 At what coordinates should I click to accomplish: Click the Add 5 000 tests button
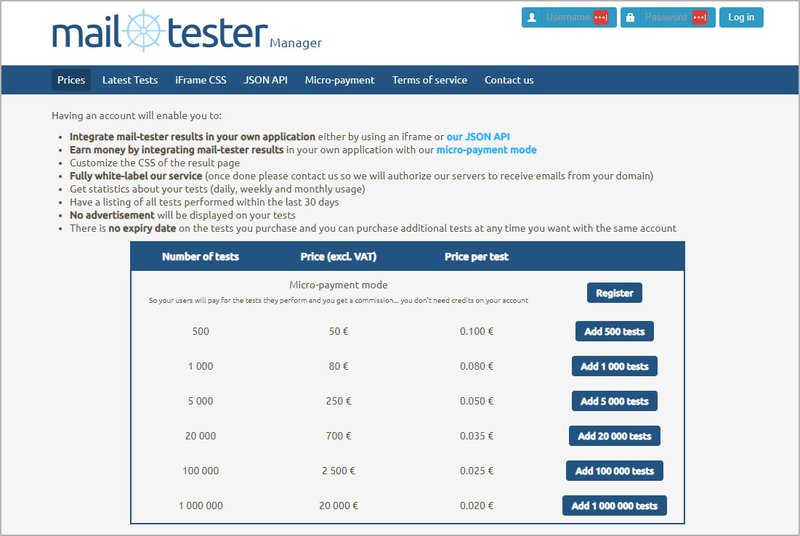614,401
